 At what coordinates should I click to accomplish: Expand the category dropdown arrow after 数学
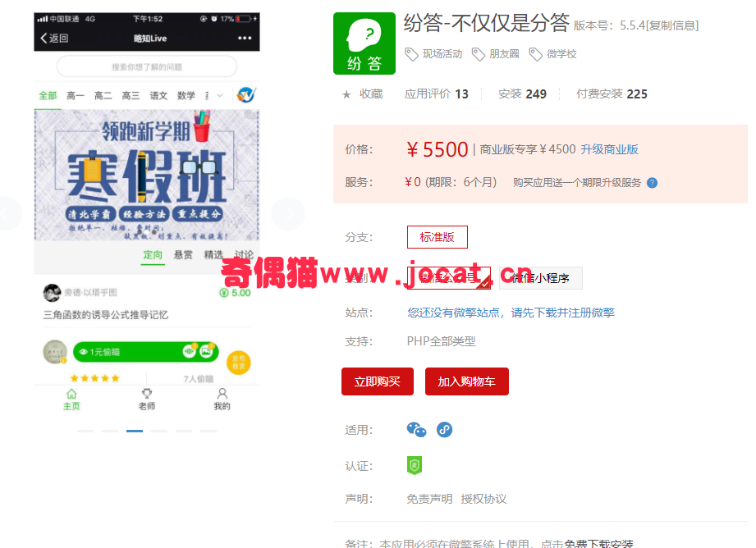[x=219, y=96]
